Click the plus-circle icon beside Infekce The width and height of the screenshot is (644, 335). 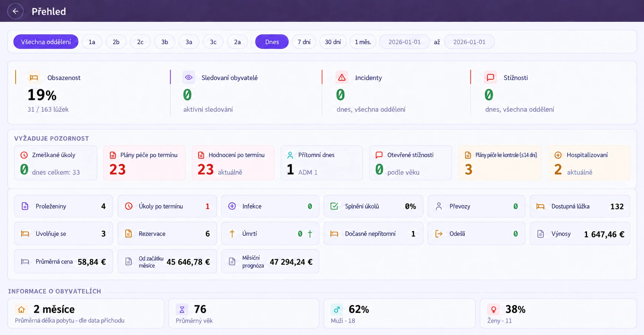(232, 206)
